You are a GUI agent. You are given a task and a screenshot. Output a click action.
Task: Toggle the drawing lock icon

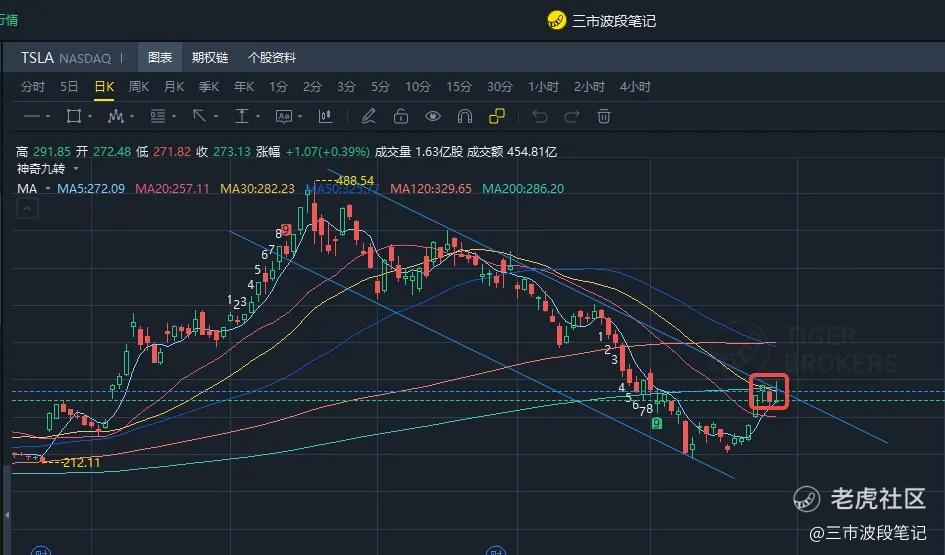click(401, 116)
